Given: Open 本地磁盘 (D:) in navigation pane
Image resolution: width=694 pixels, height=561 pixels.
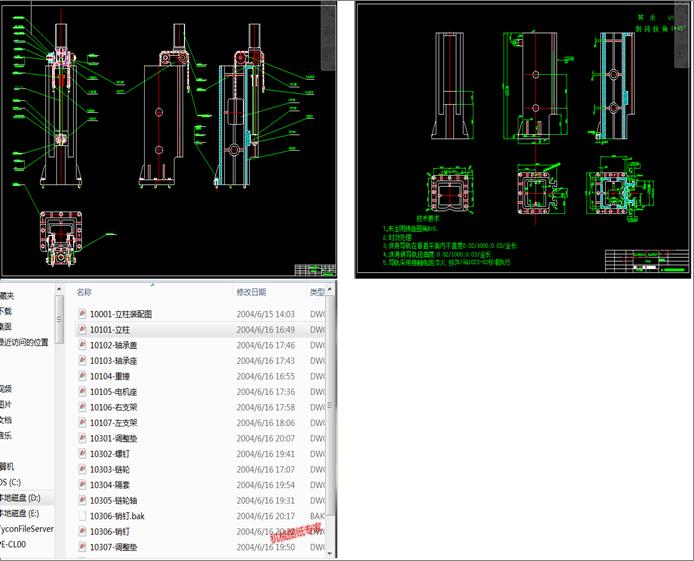Looking at the screenshot, I should click(21, 498).
